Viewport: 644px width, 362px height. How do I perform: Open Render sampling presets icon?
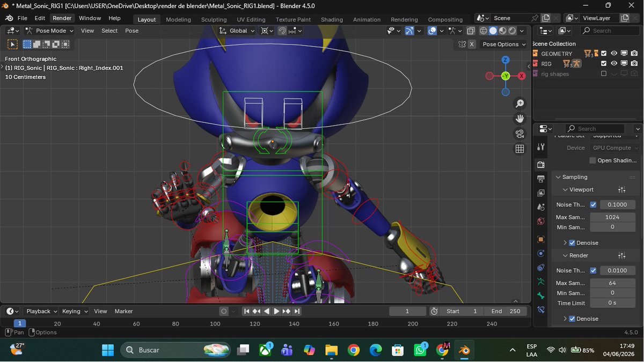click(622, 255)
